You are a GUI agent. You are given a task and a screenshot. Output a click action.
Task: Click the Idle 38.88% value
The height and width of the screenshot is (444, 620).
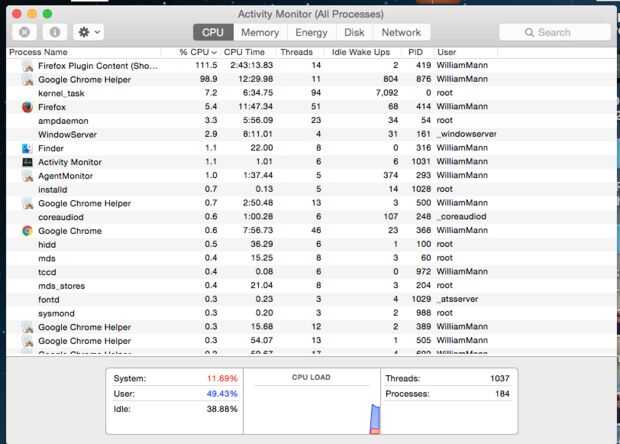tap(222, 409)
